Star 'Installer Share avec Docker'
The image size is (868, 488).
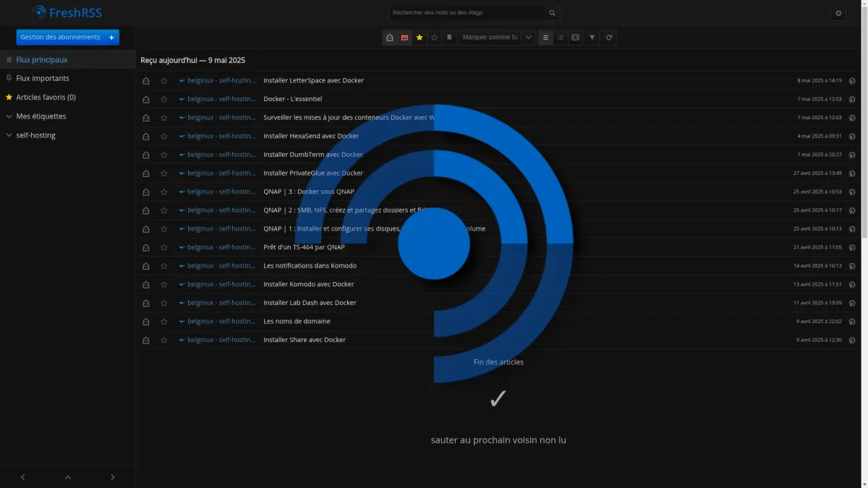(164, 340)
